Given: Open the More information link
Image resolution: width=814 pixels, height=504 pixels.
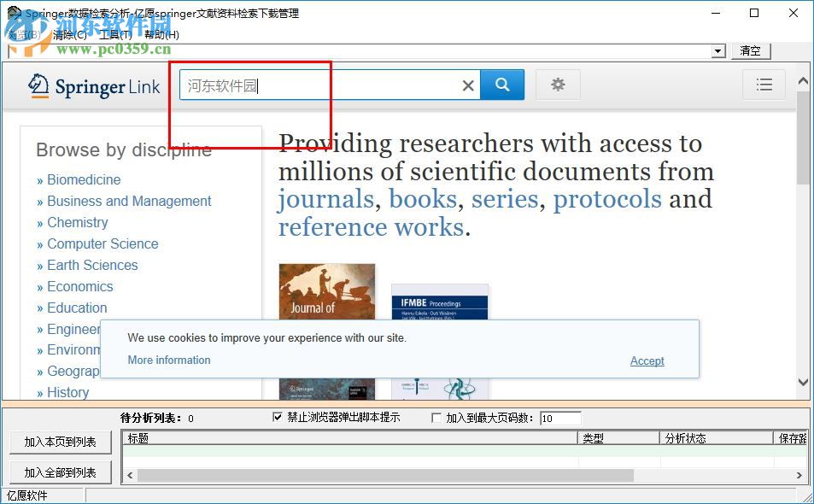Looking at the screenshot, I should click(x=168, y=360).
